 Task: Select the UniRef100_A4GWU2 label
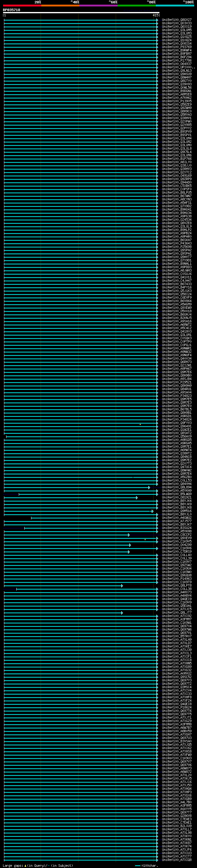point(177,518)
